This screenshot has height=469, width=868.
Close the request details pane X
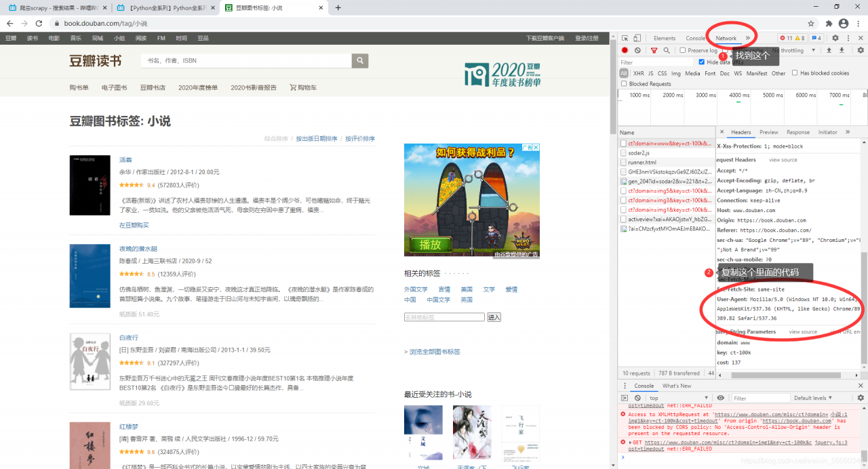pos(722,132)
